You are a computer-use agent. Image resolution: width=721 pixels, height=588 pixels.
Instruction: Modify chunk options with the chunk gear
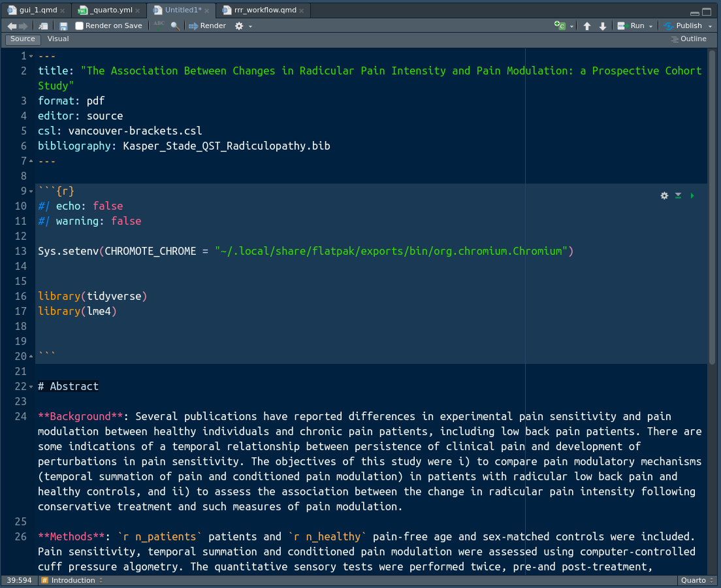coord(664,195)
